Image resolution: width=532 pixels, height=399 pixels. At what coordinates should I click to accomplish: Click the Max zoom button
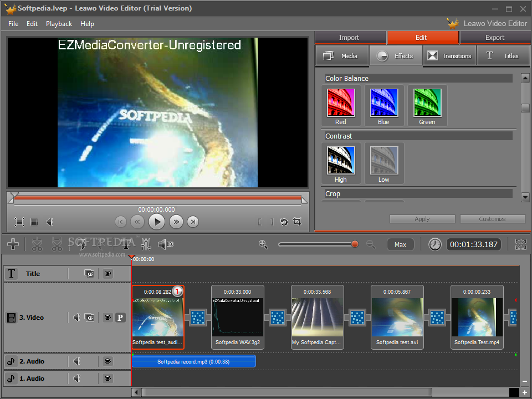point(400,244)
